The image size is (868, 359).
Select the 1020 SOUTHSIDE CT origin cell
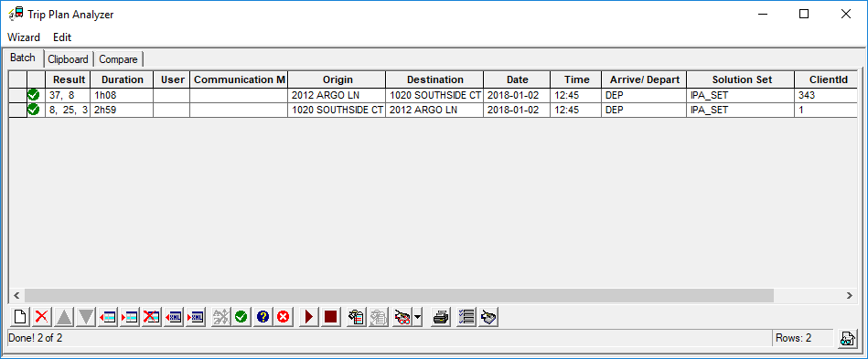pyautogui.click(x=337, y=110)
